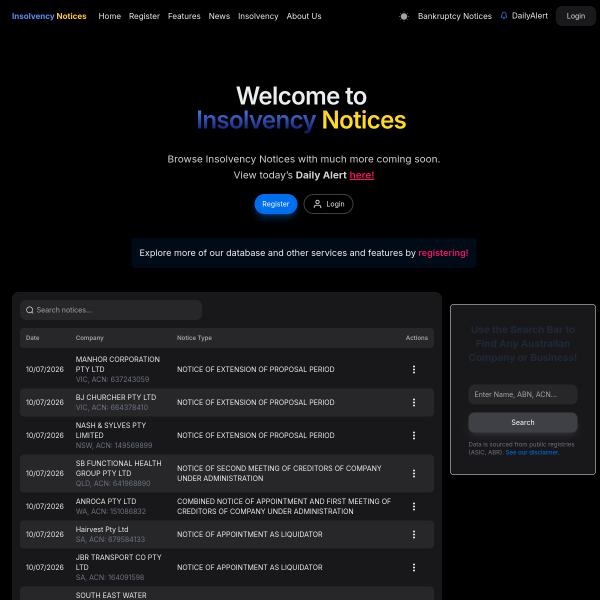
Task: Focus the Enter Name, ABN, ACN input
Action: coord(523,394)
